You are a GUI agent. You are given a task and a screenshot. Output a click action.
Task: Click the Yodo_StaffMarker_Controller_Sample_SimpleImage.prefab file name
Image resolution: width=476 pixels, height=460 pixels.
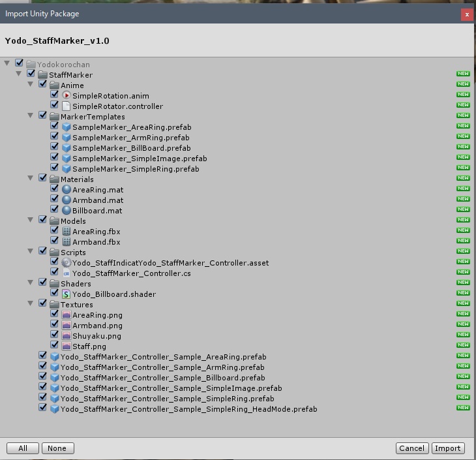[x=171, y=388]
